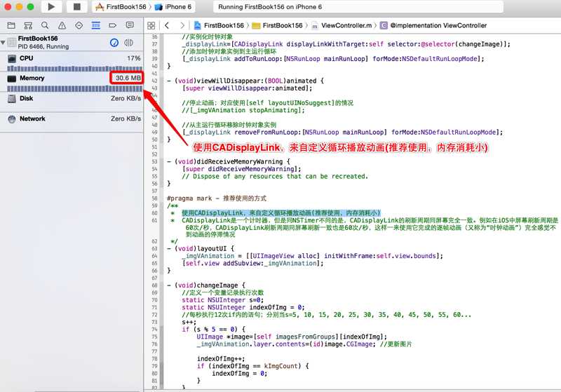Click 'static NSUInteger s=0;' line

(x=223, y=300)
